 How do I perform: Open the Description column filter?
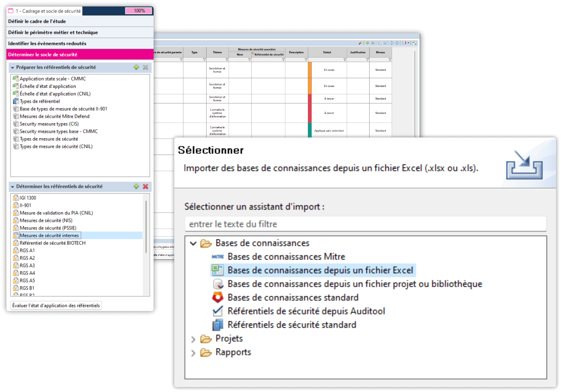pos(306,60)
